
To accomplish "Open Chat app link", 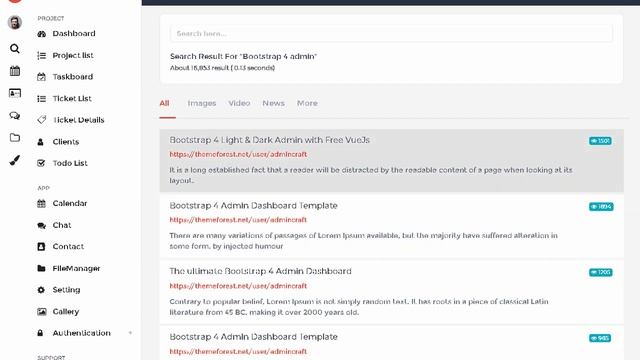I will click(62, 225).
